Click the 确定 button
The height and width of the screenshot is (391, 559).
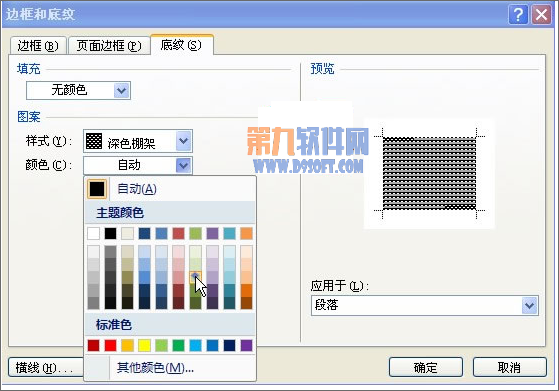point(426,367)
